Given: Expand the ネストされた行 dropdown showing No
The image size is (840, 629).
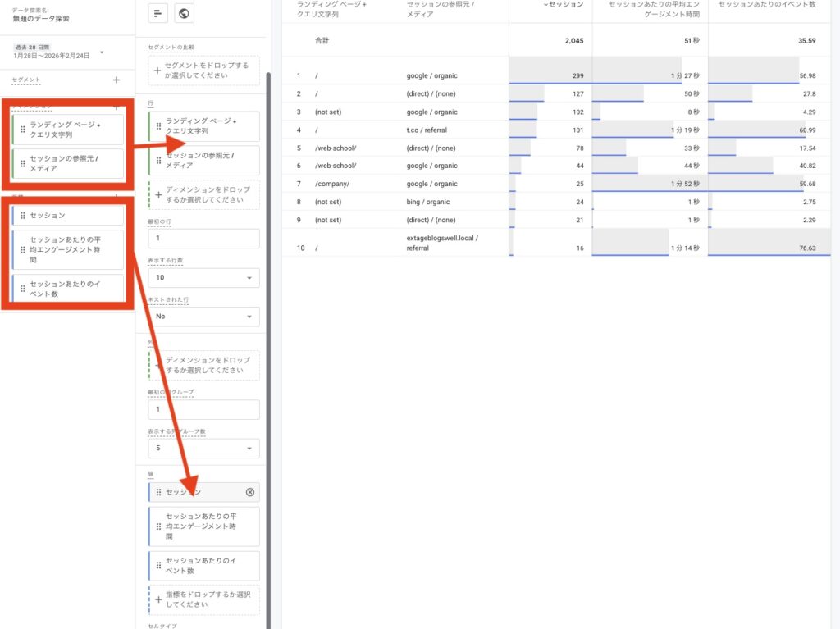Looking at the screenshot, I should click(x=203, y=316).
